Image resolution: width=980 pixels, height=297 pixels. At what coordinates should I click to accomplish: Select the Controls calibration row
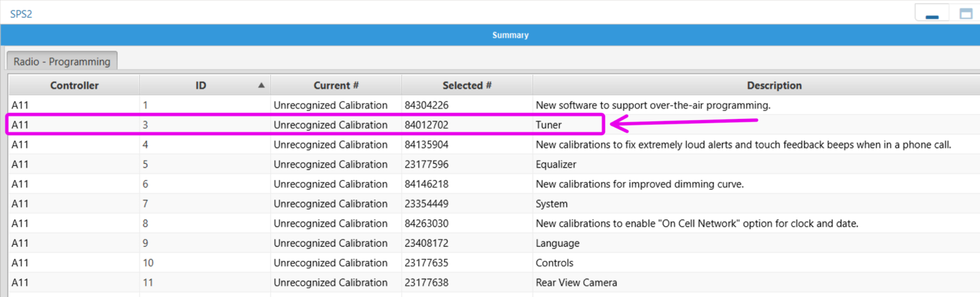[494, 263]
